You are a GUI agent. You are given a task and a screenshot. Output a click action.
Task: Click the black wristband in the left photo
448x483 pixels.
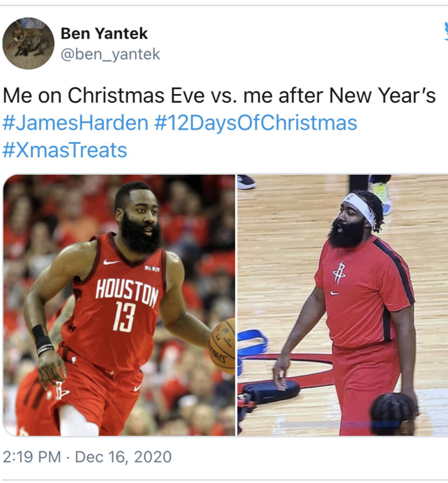point(42,340)
